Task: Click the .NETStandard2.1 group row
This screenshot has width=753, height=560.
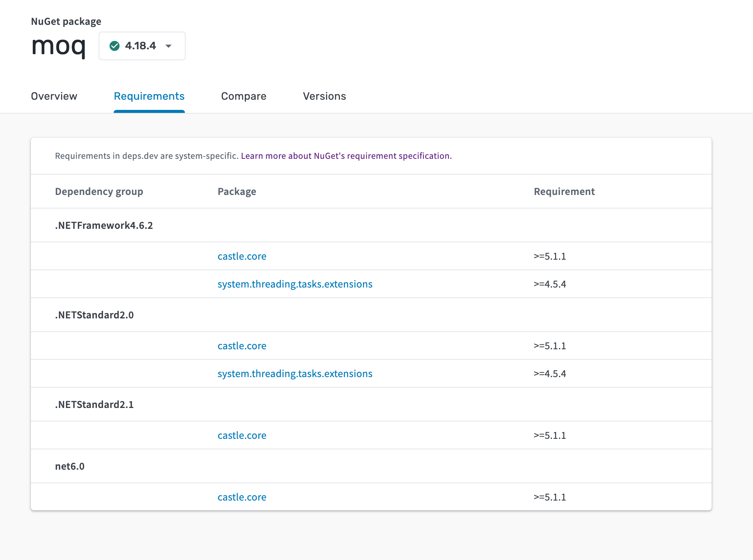Action: [x=371, y=405]
